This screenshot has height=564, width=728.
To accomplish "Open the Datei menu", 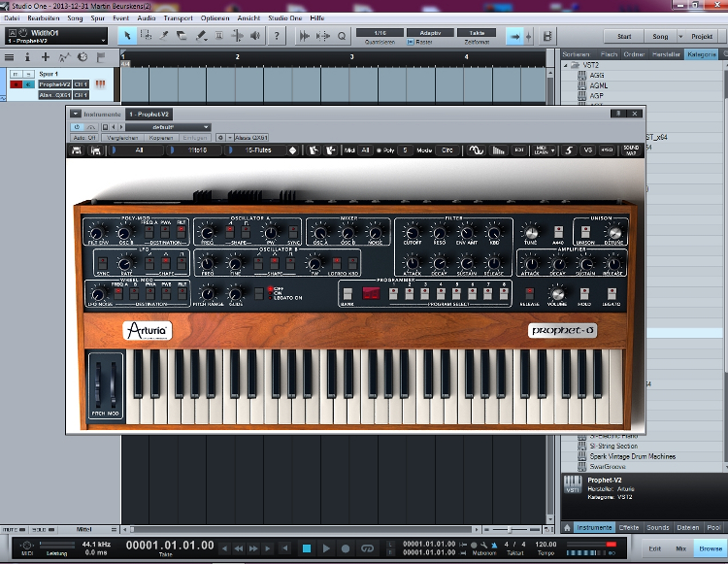I will click(x=12, y=18).
